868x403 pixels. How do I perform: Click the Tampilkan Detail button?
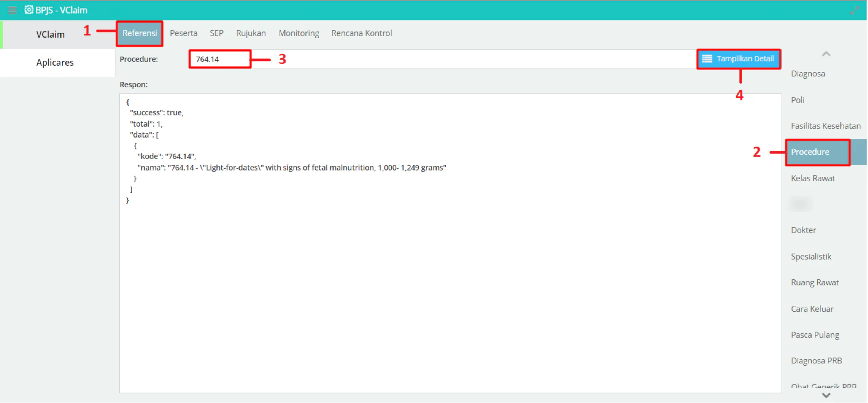[738, 59]
